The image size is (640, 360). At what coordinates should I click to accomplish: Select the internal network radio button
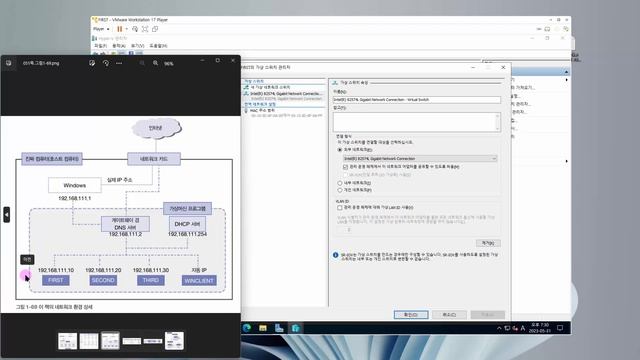coord(340,183)
